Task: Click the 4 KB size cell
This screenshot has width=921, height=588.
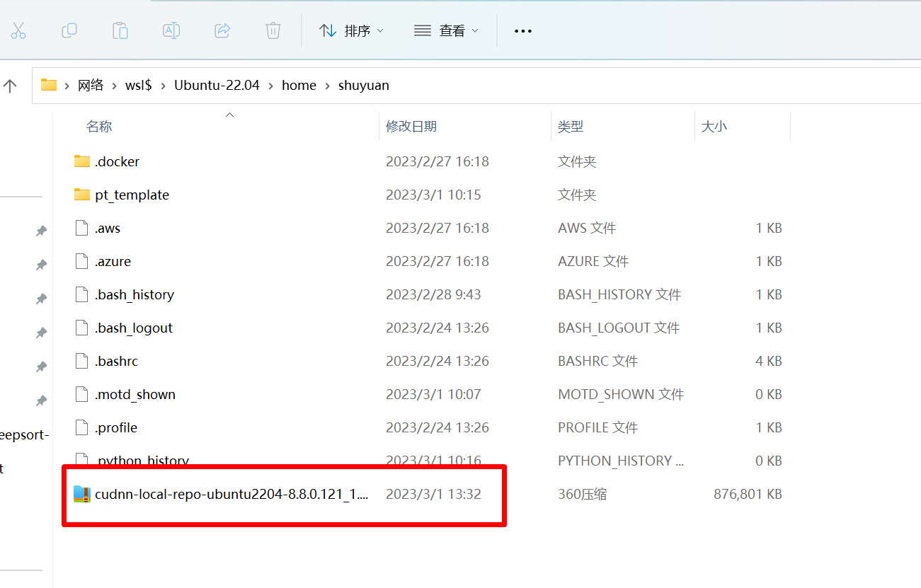Action: (768, 361)
